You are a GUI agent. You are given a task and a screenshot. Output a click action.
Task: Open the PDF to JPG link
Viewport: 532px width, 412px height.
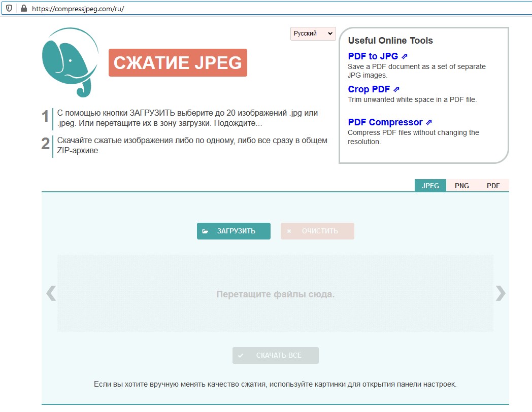click(x=378, y=56)
